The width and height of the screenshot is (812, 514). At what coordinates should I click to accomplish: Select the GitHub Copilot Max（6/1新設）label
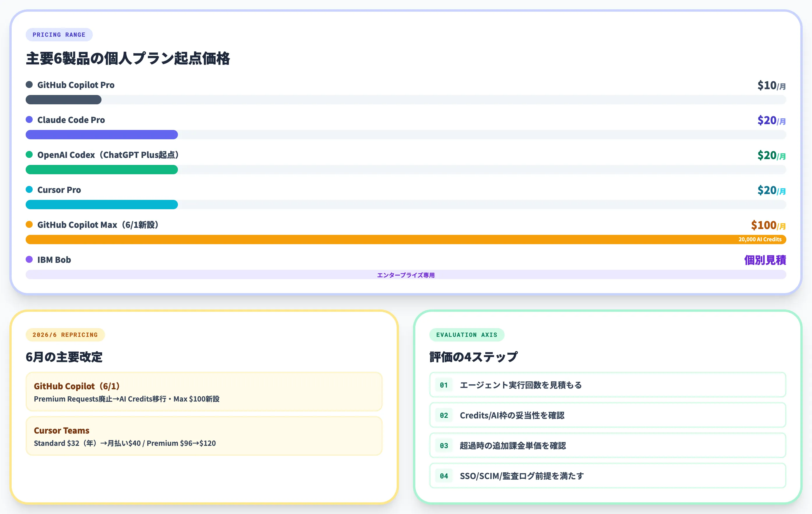(98, 225)
